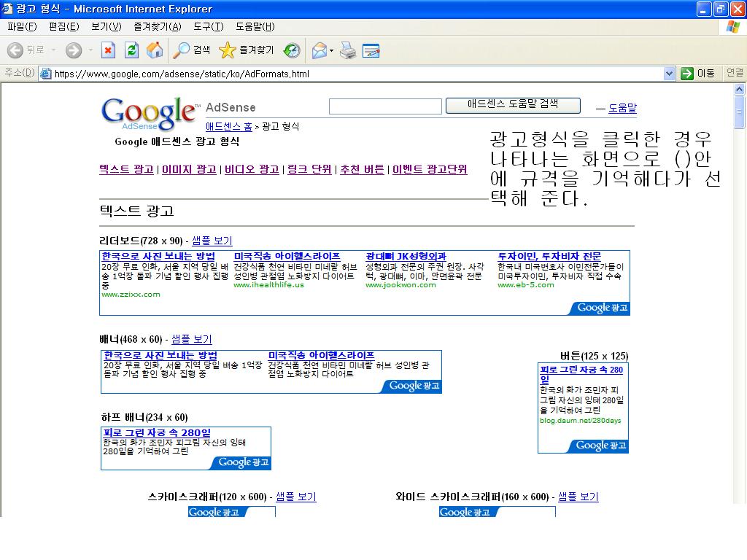Click the 애드센스 도움말 검색 button
This screenshot has width=747, height=560.
(513, 105)
